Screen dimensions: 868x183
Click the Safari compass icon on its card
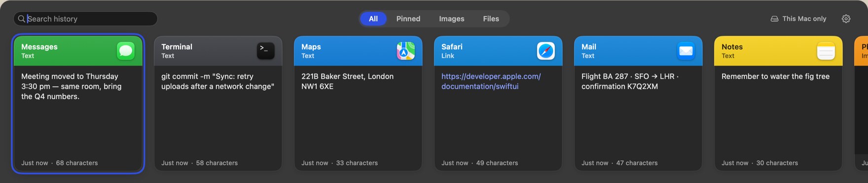(x=546, y=51)
